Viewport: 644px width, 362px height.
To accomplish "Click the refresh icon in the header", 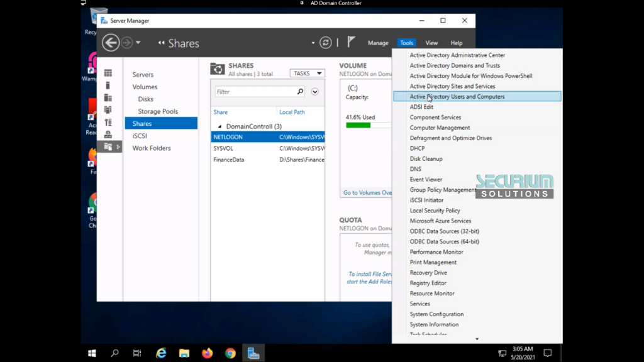I will 326,43.
